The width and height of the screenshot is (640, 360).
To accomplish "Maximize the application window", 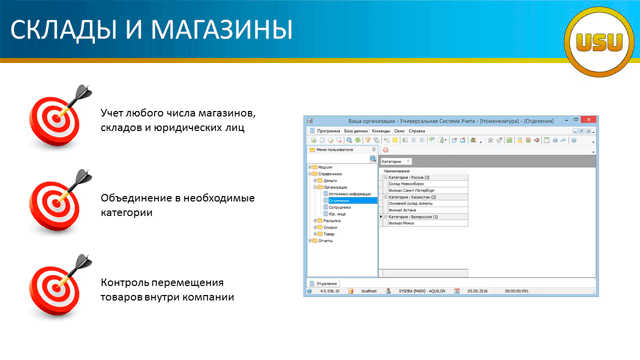I will (x=576, y=120).
